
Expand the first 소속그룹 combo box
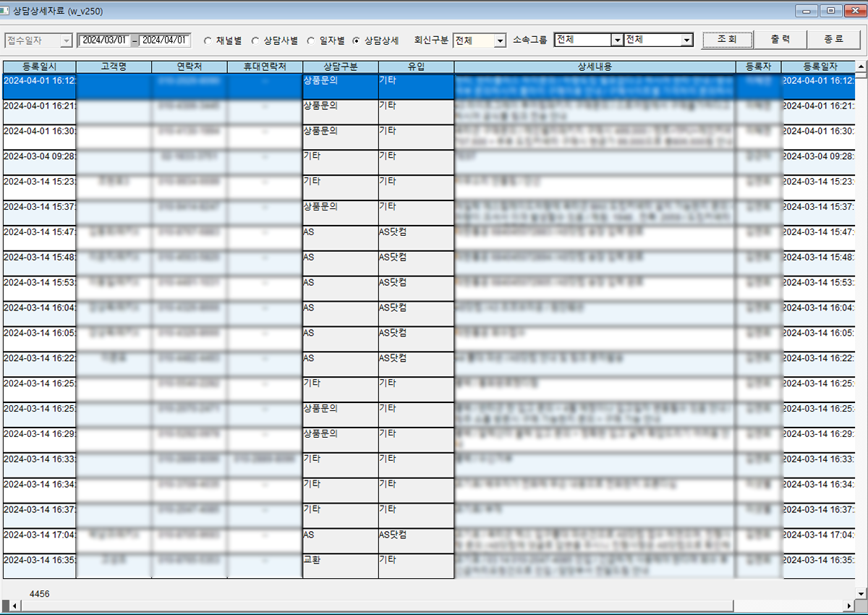click(617, 41)
